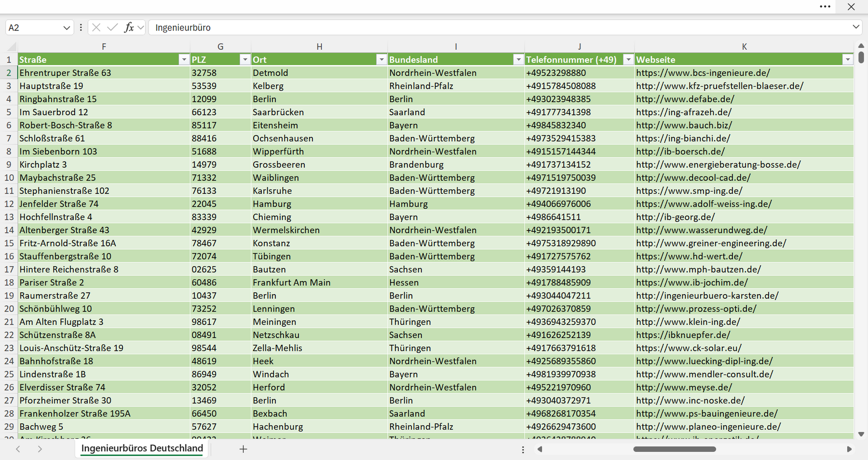Viewport: 868px width, 460px height.
Task: Close the window with X button
Action: [x=851, y=7]
